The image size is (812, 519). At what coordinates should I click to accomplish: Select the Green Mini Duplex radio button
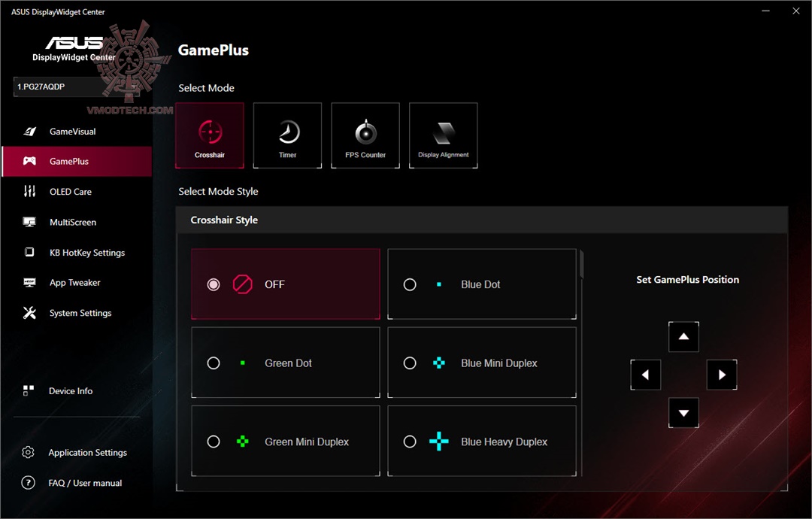click(214, 442)
